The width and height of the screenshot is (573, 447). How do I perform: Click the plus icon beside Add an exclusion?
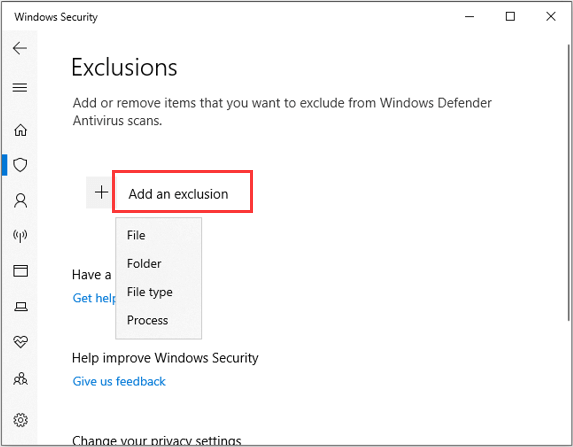click(101, 192)
